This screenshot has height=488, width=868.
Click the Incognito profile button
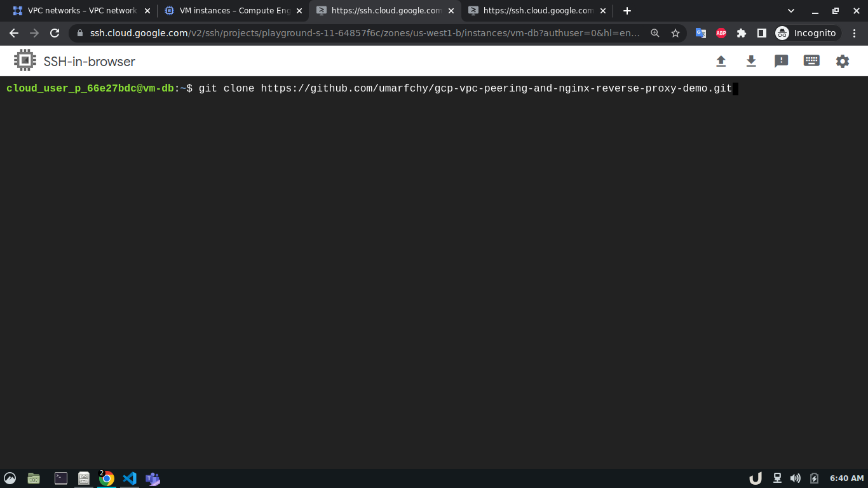(x=807, y=33)
